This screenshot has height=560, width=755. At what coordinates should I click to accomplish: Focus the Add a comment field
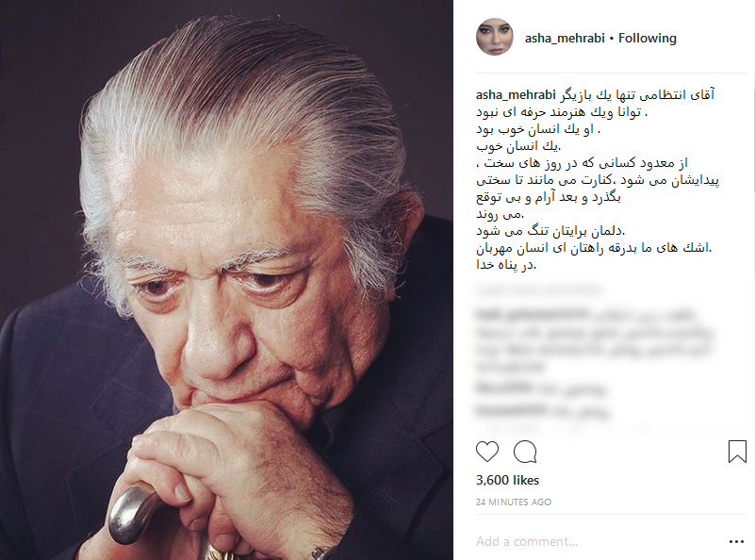tap(597, 542)
